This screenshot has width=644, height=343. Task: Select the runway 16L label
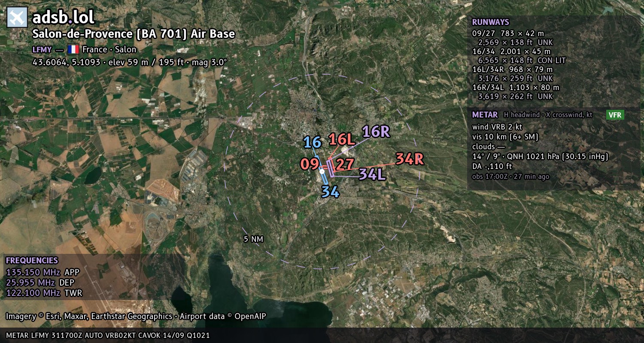point(342,139)
